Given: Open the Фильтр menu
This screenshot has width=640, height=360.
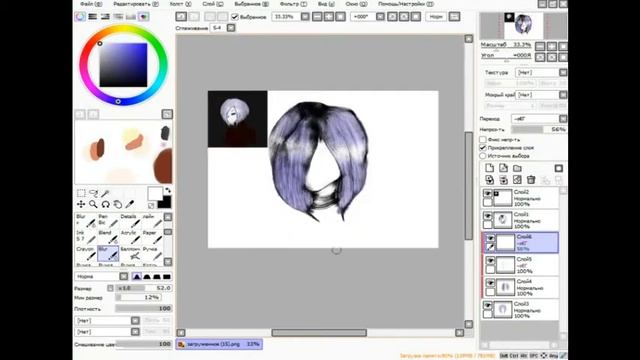Looking at the screenshot, I should 293,4.
